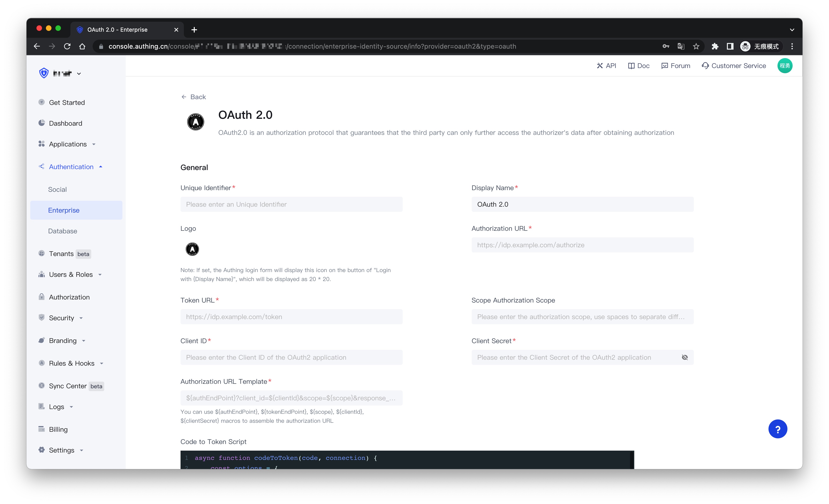Go back using the Back link
The width and height of the screenshot is (829, 504).
pos(194,97)
